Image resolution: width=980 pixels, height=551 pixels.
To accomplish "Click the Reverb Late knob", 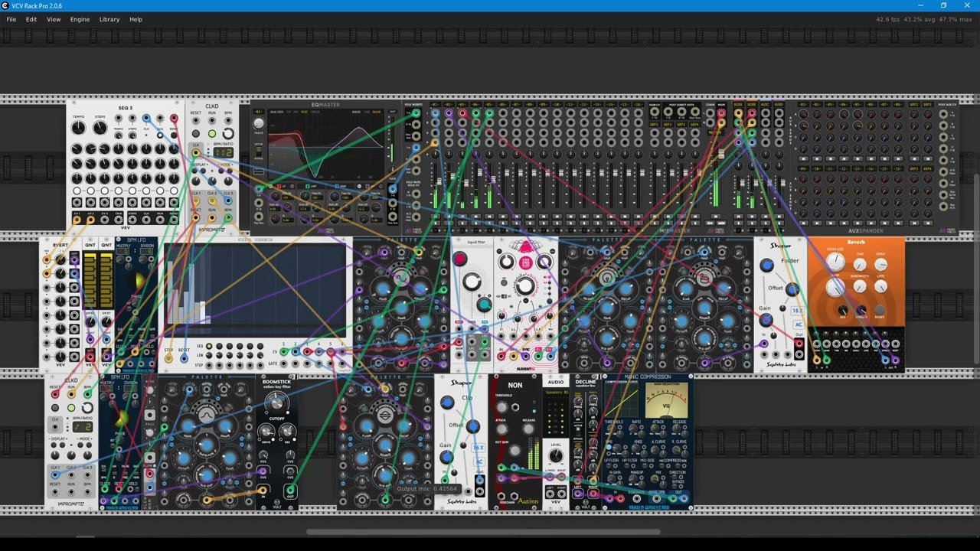I will click(x=880, y=286).
